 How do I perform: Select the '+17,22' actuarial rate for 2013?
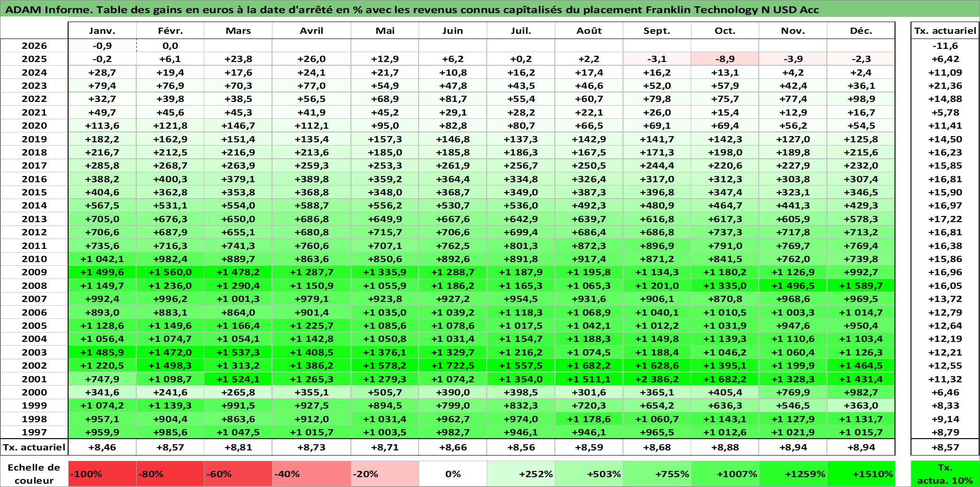click(945, 219)
